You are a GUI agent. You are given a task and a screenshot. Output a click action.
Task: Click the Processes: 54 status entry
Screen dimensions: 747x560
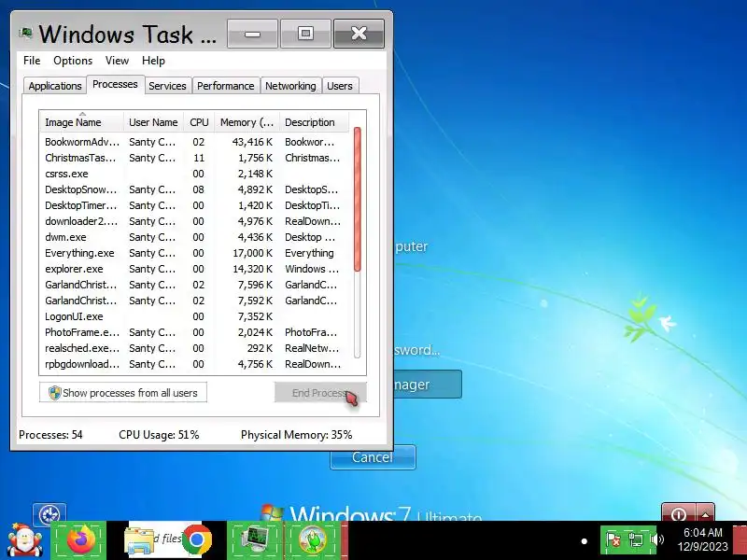tap(50, 435)
